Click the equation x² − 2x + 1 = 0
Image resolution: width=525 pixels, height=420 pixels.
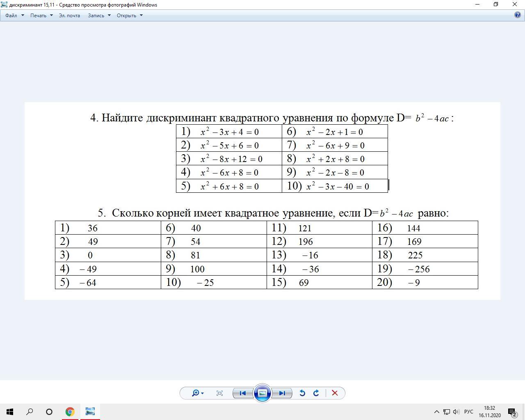(334, 132)
